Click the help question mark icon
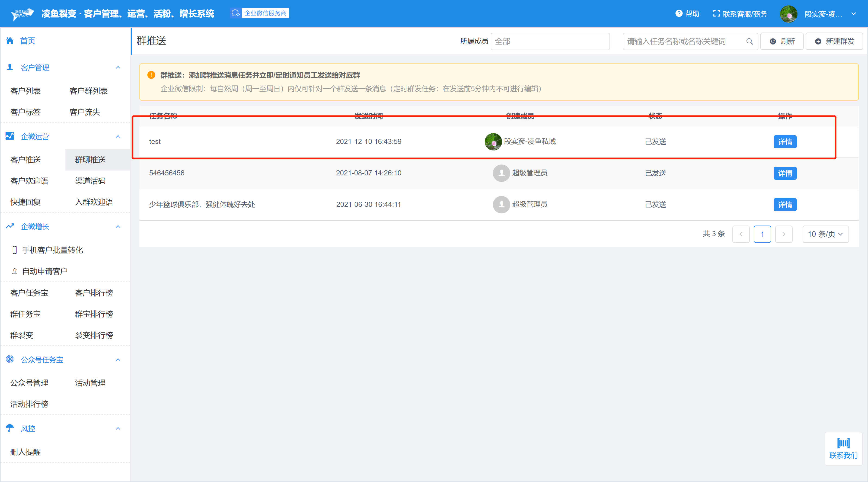The width and height of the screenshot is (868, 482). (679, 14)
